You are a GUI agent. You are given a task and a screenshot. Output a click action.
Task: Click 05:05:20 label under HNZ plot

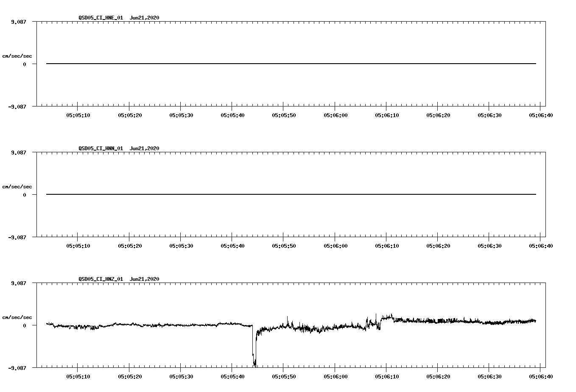coord(129,376)
